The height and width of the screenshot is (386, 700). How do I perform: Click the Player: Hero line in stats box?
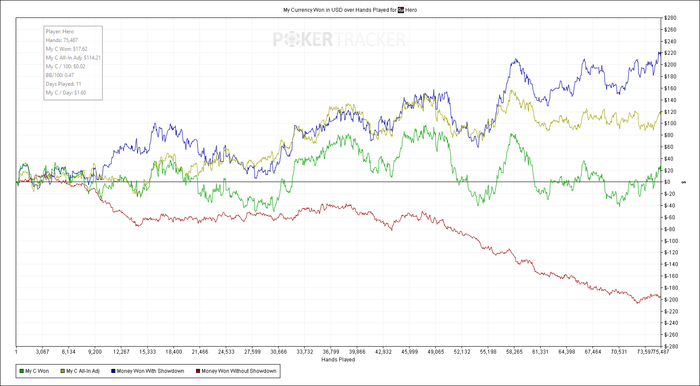point(60,32)
